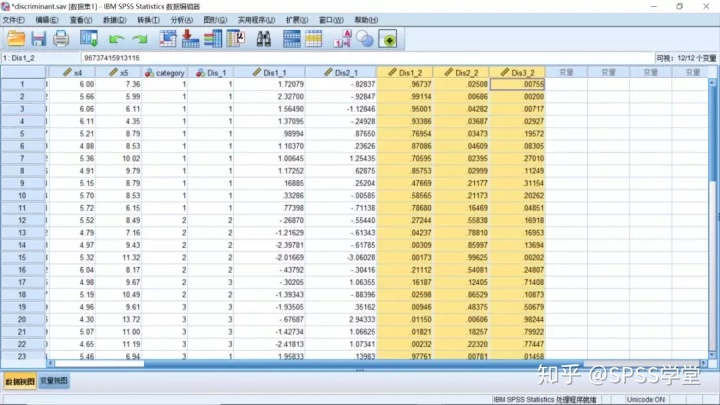This screenshot has width=720, height=405.
Task: Split file icon in toolbar
Action: [292, 39]
